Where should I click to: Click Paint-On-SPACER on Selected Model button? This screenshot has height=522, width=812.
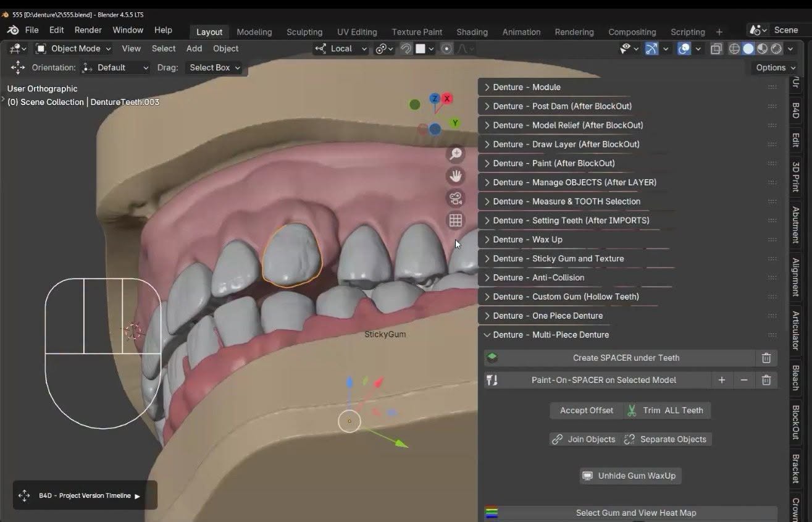pos(597,380)
